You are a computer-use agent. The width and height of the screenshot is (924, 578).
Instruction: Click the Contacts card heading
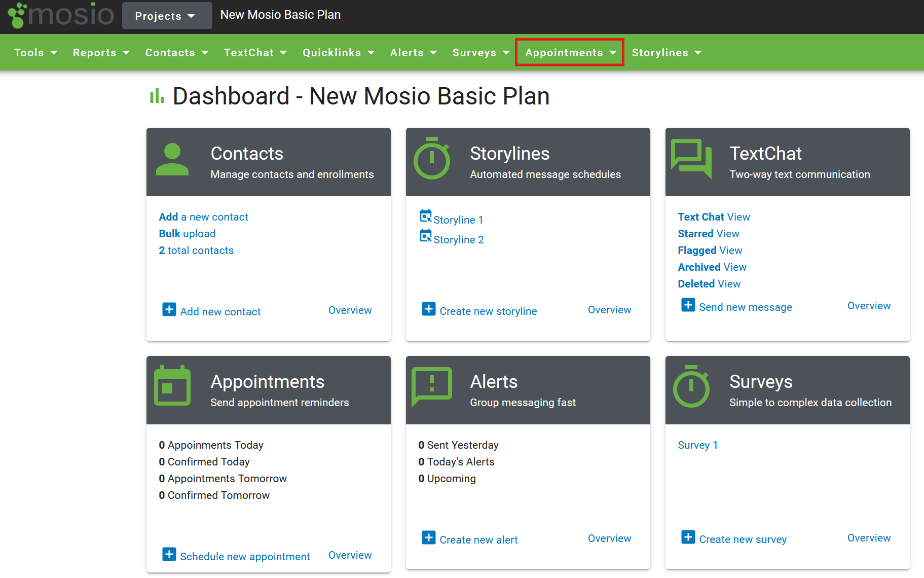(247, 154)
